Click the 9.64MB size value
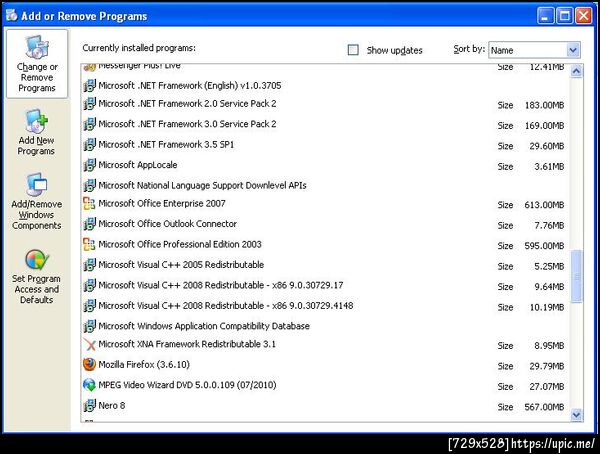Viewport: 600px width, 454px height. pyautogui.click(x=549, y=287)
